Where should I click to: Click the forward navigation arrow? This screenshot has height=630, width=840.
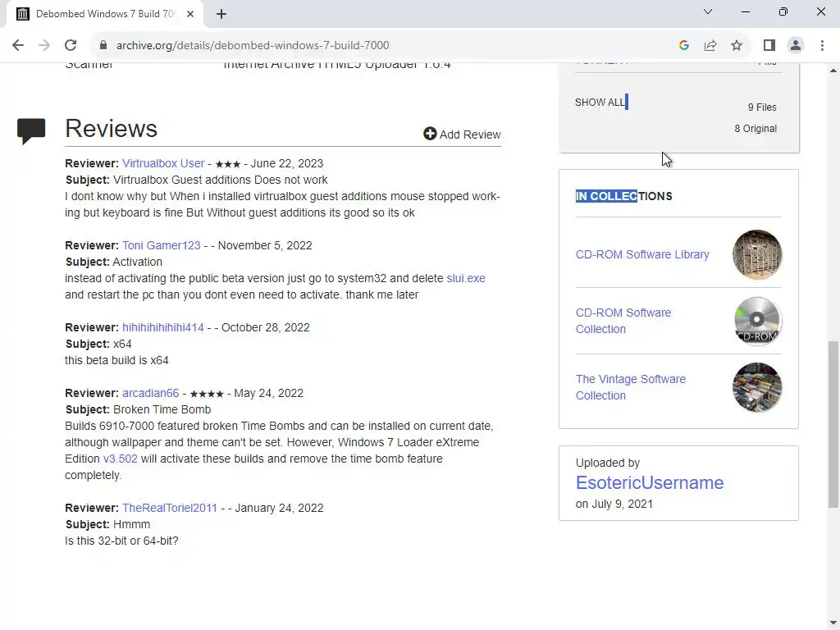(44, 45)
